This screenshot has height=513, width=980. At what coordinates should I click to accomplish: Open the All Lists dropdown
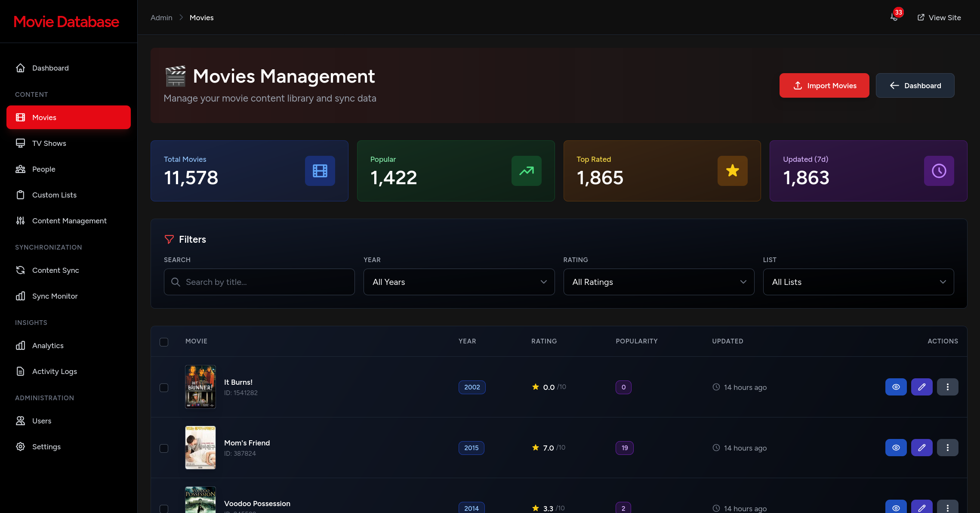pos(858,282)
